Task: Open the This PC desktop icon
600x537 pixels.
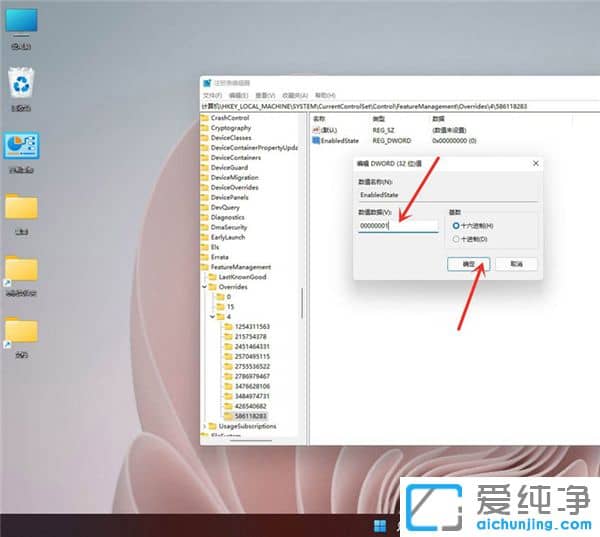Action: pyautogui.click(x=21, y=21)
